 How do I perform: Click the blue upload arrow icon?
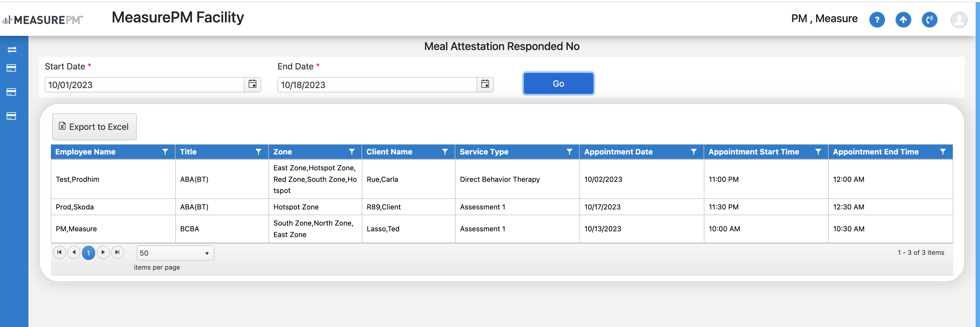coord(903,20)
